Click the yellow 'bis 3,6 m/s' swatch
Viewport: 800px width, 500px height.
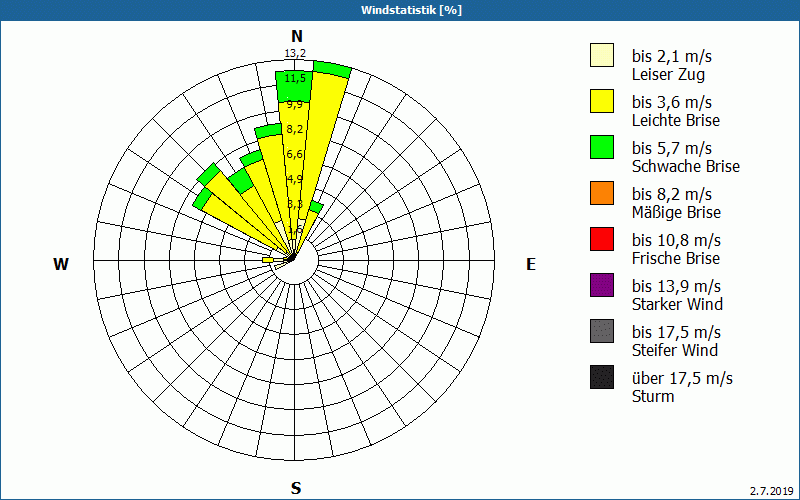click(602, 101)
